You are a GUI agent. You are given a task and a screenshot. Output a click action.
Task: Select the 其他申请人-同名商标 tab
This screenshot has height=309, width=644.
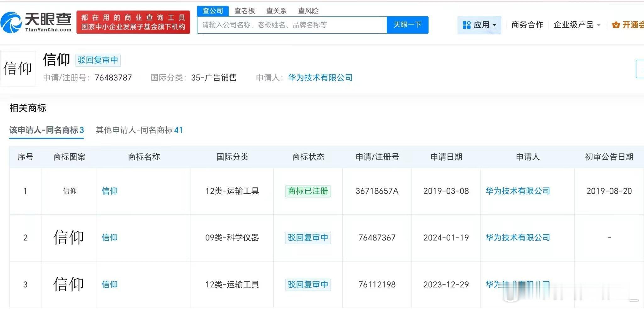click(139, 130)
